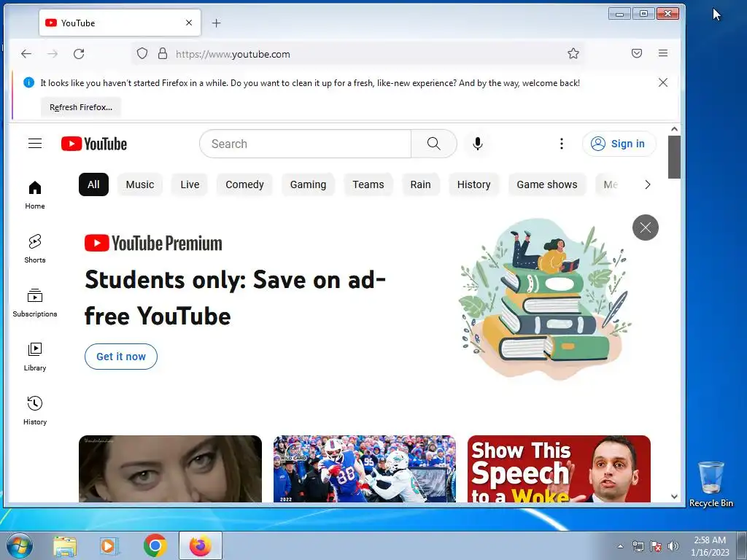Open the football game video thumbnail

pos(365,469)
